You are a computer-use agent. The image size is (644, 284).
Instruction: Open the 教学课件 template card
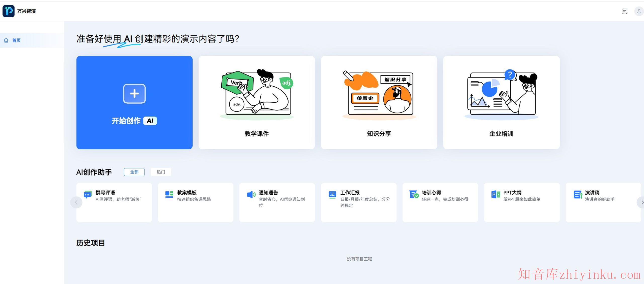click(256, 103)
